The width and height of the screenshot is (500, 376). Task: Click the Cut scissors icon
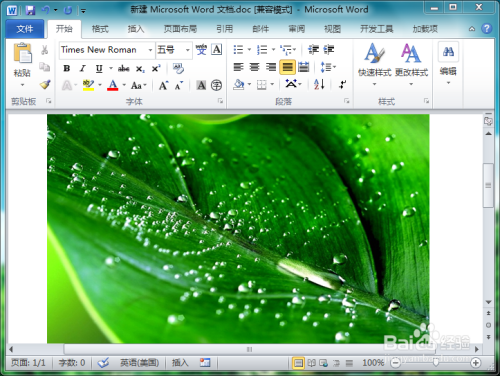pos(45,50)
